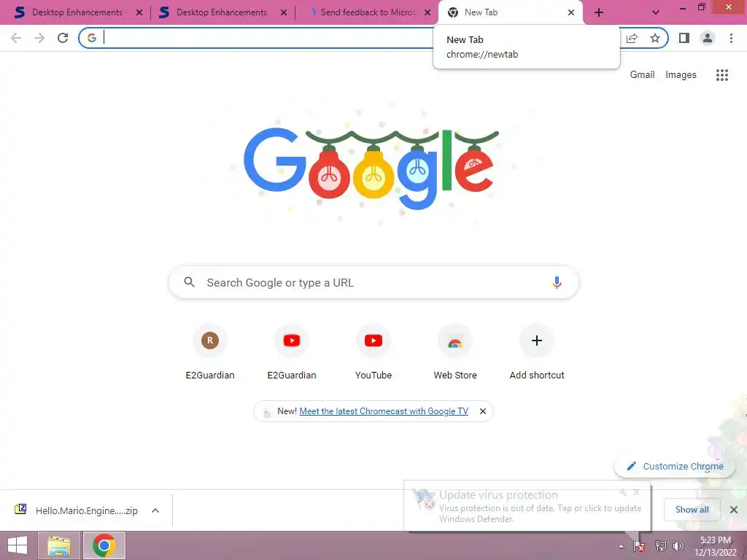The width and height of the screenshot is (747, 560).
Task: Click the Google holiday doodle logo
Action: point(371,169)
